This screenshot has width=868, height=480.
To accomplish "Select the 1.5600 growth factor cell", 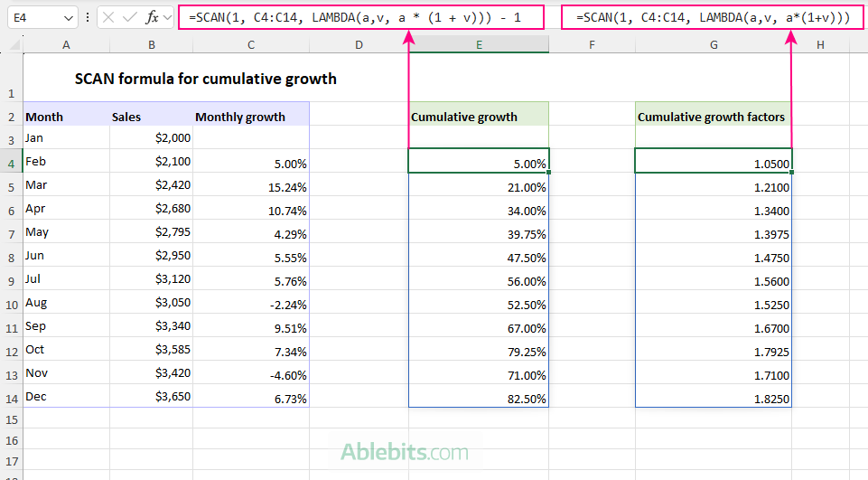I will [x=714, y=278].
